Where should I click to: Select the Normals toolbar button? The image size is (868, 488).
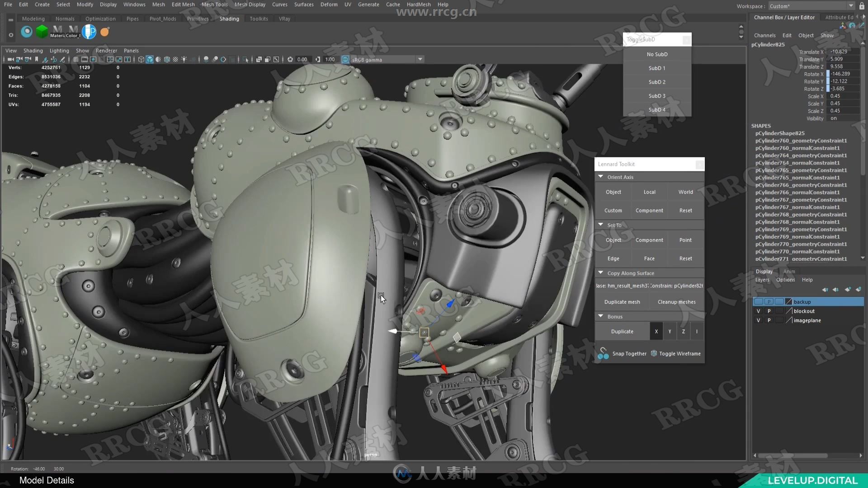[x=65, y=19]
